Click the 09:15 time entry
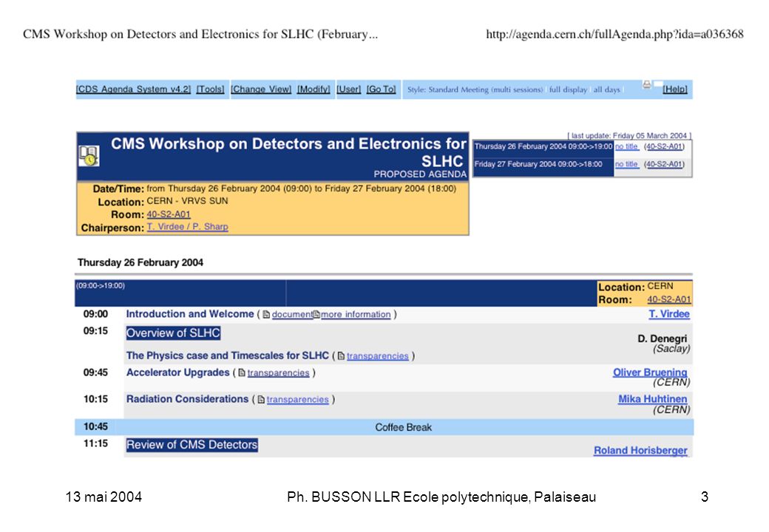769x532 pixels. 95,331
